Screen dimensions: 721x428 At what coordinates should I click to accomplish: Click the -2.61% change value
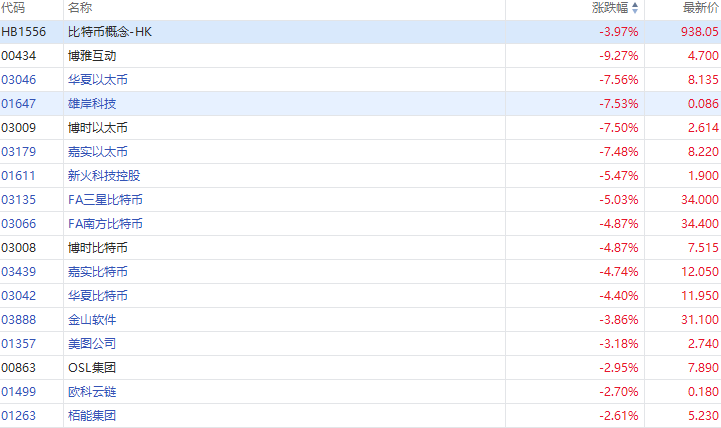pyautogui.click(x=618, y=415)
